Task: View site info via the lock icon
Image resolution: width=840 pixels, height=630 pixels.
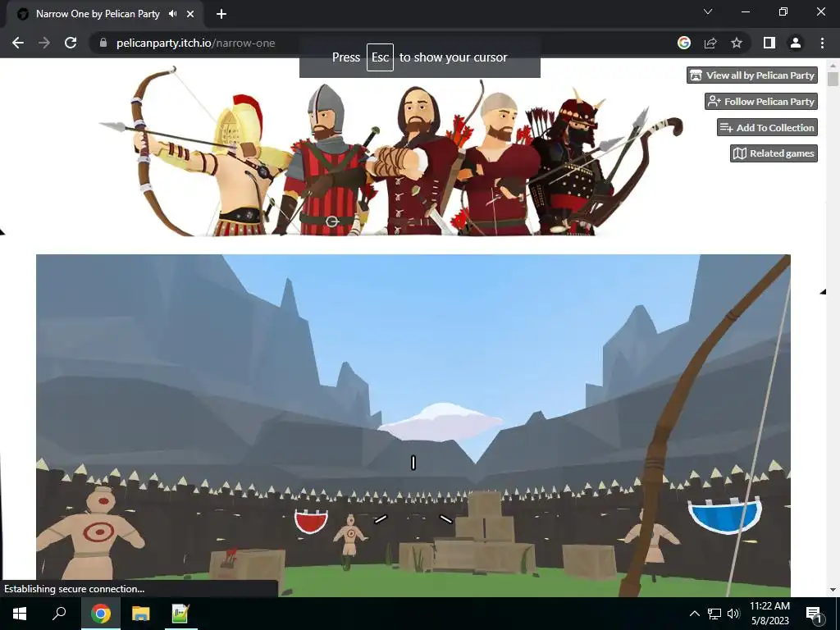Action: click(x=103, y=43)
